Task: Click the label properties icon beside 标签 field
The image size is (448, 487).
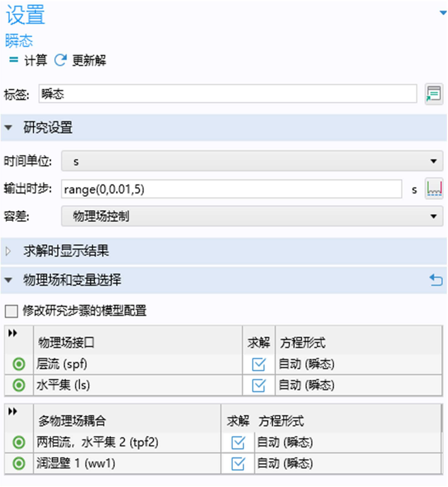Action: pos(434,94)
